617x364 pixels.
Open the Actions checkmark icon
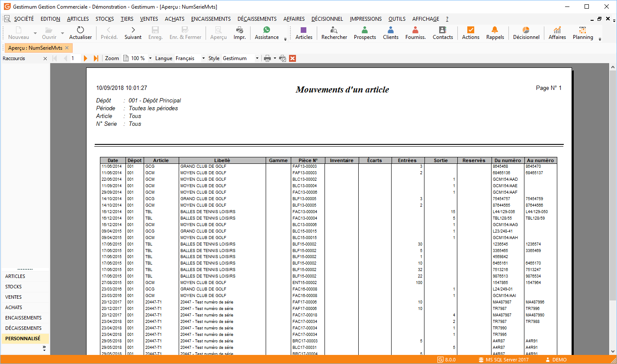click(471, 30)
